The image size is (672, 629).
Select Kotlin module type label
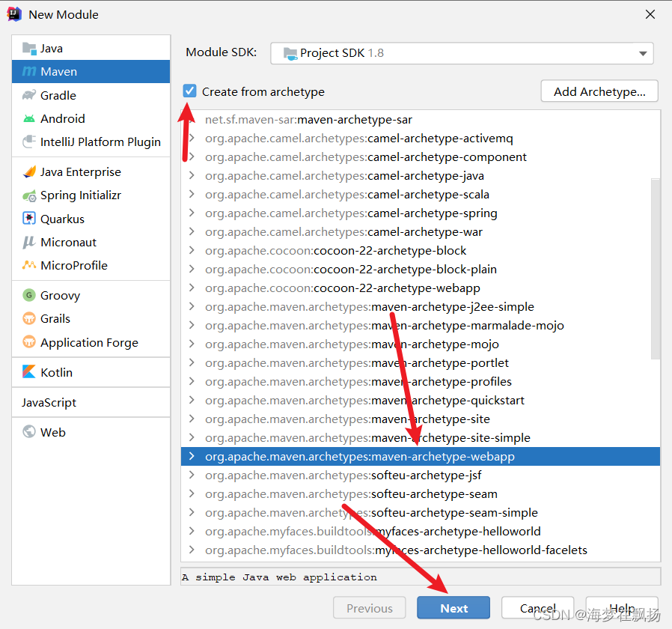pyautogui.click(x=57, y=372)
